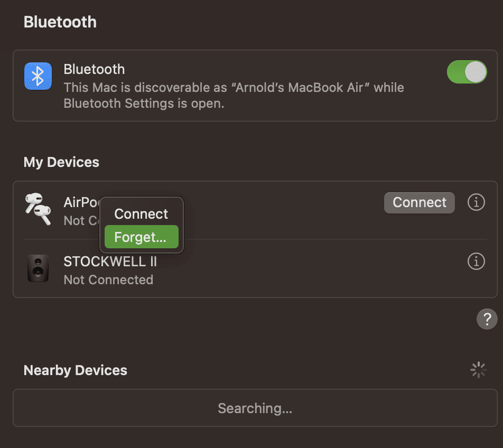503x448 pixels.
Task: Click the Bluetooth label beside the logo
Action: [x=94, y=69]
